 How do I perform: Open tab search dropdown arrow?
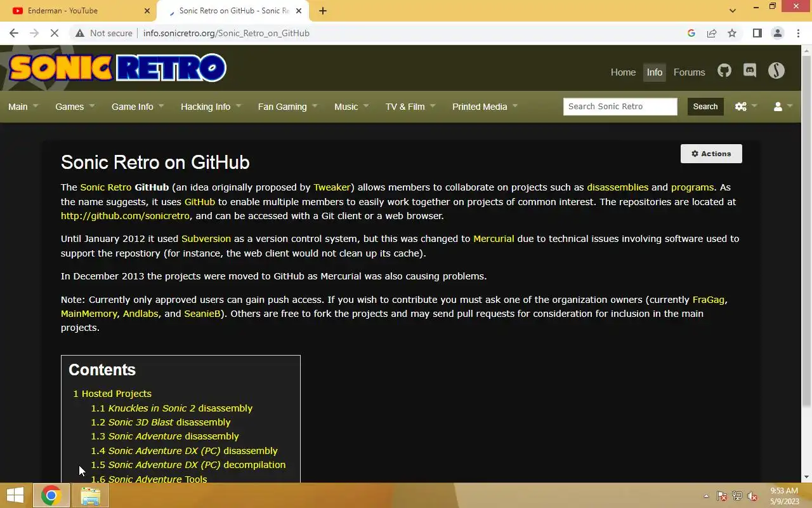coord(733,11)
